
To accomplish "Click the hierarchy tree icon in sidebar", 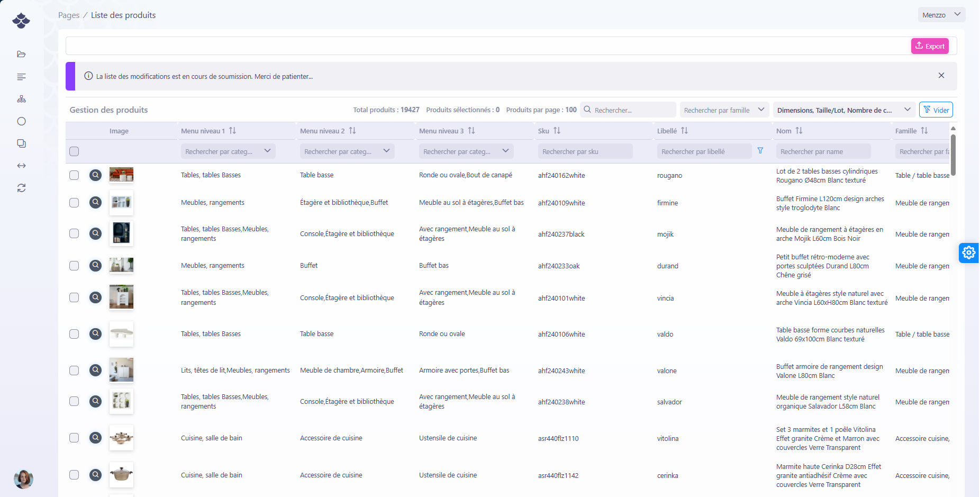I will [21, 99].
